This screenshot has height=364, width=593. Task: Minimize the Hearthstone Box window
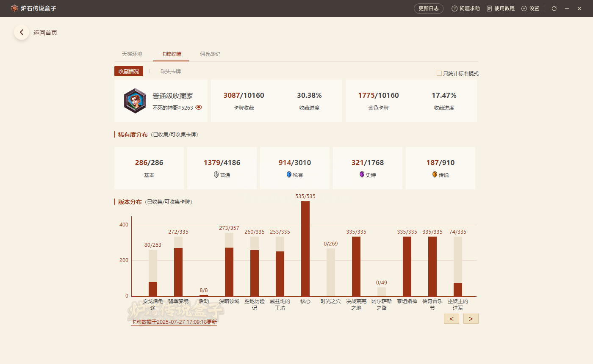[567, 8]
